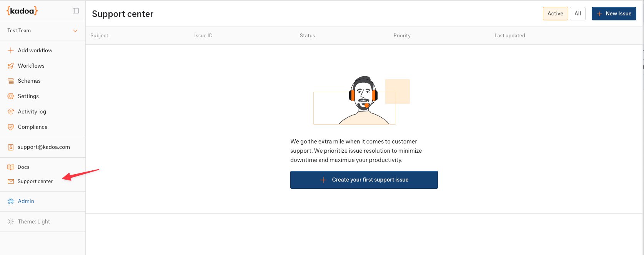This screenshot has height=255, width=644.
Task: Switch the issue filter to All
Action: point(577,13)
